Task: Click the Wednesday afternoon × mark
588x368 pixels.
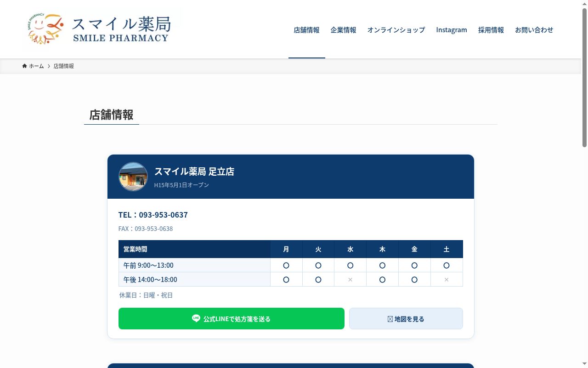Action: click(351, 280)
